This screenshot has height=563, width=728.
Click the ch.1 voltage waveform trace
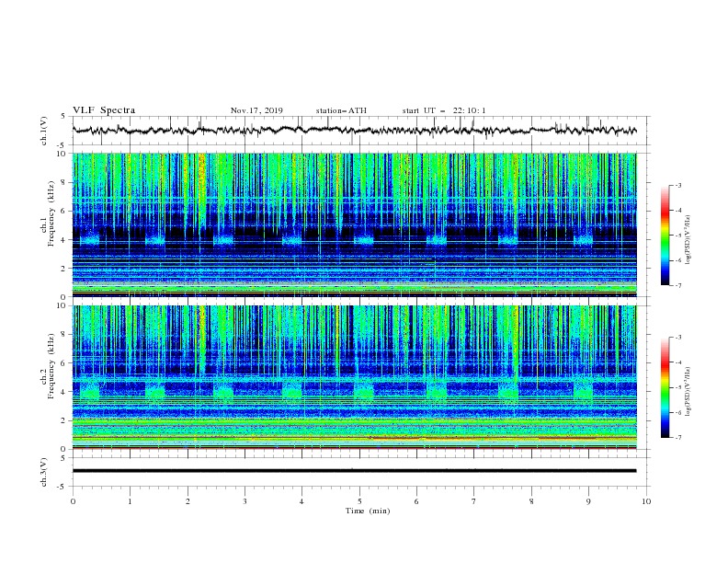pos(354,131)
